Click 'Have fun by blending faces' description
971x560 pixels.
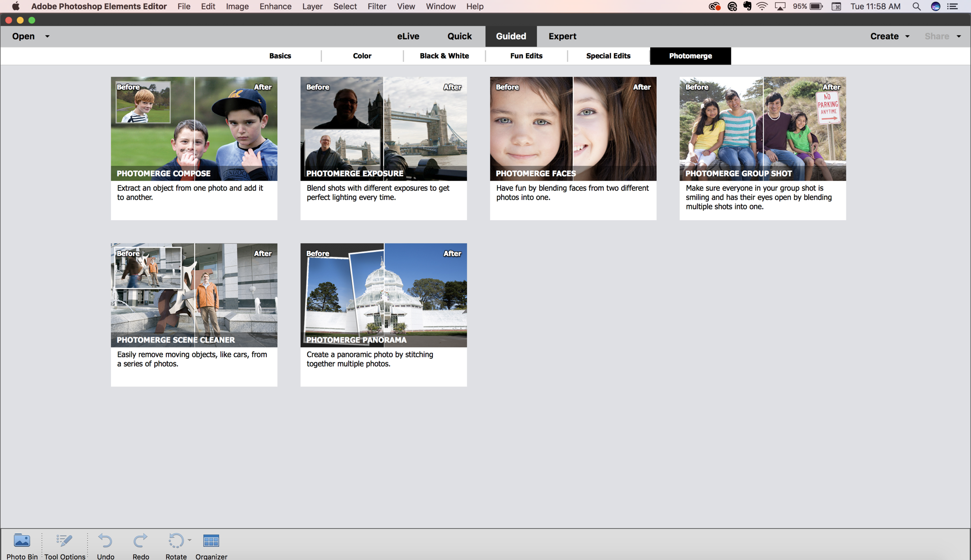(573, 193)
